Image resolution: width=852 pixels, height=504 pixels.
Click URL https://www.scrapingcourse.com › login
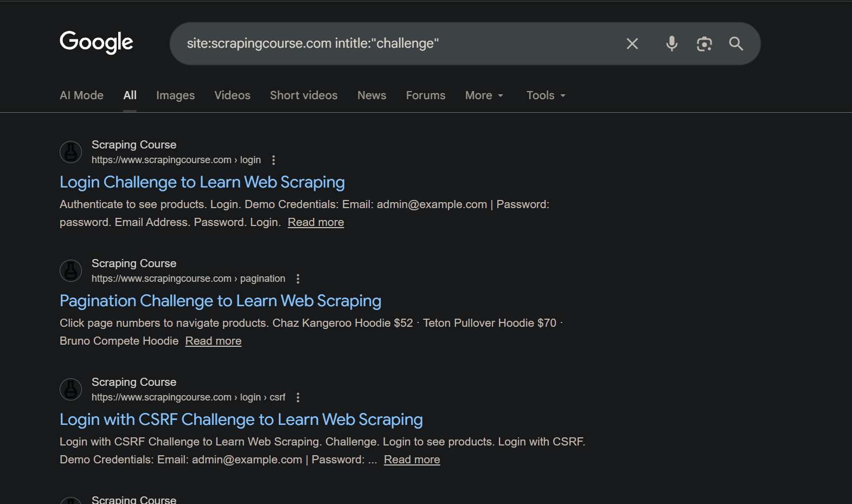pos(176,160)
